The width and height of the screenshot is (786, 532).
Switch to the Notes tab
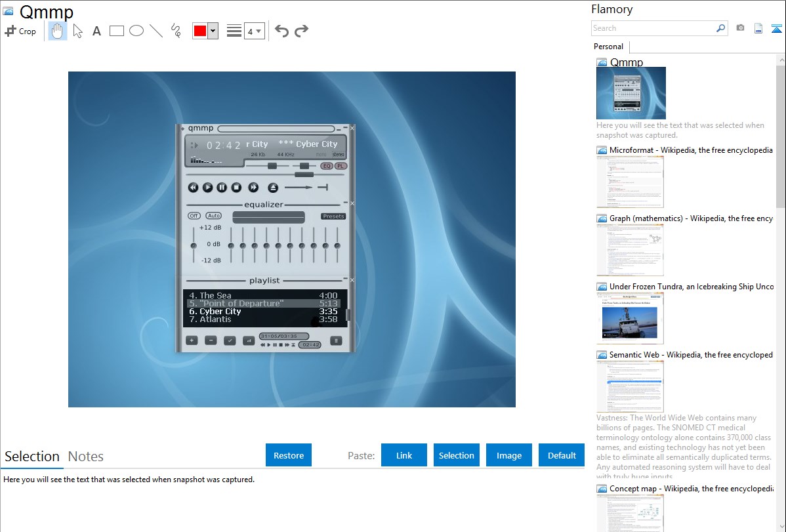[86, 457]
